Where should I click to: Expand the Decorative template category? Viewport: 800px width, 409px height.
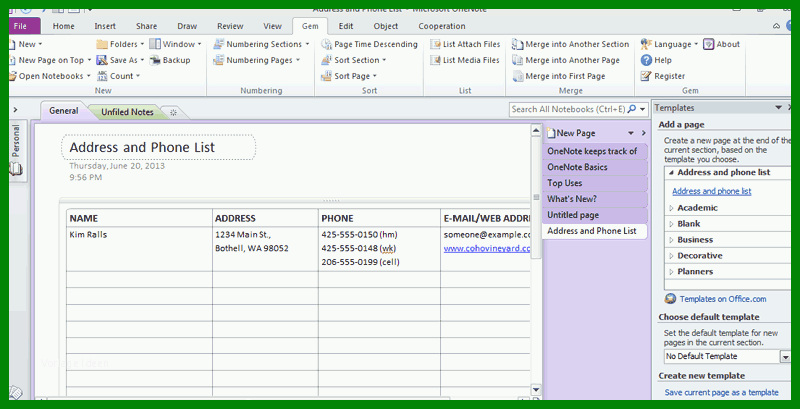671,256
